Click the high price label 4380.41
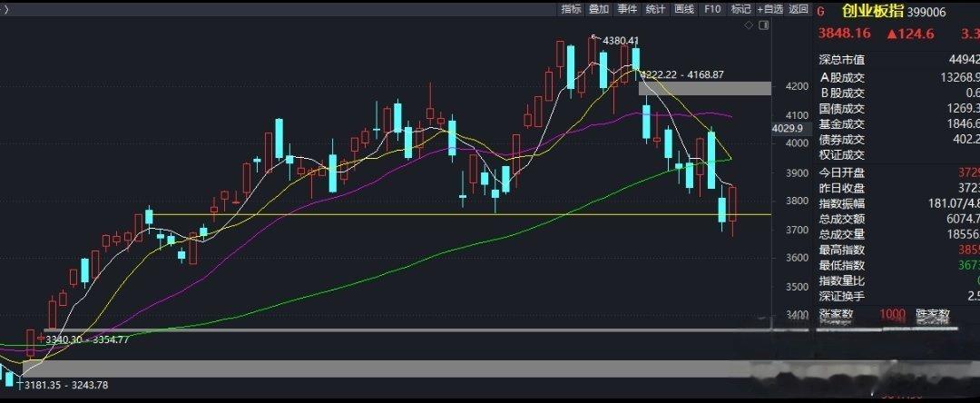 pyautogui.click(x=622, y=41)
